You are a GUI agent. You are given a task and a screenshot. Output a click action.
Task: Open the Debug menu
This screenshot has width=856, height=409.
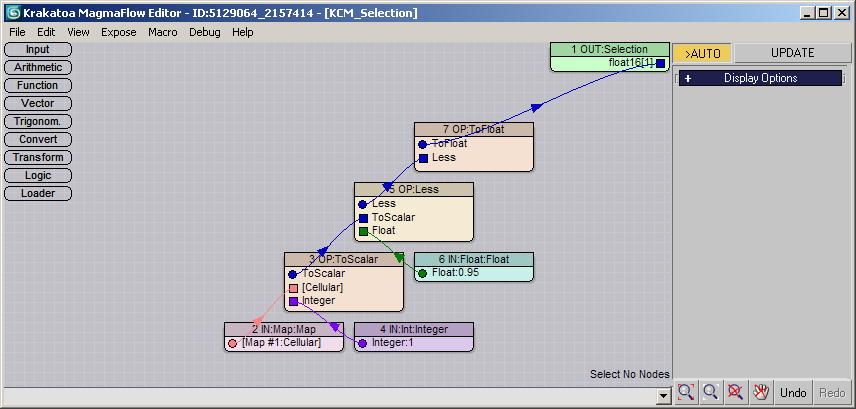tap(205, 32)
